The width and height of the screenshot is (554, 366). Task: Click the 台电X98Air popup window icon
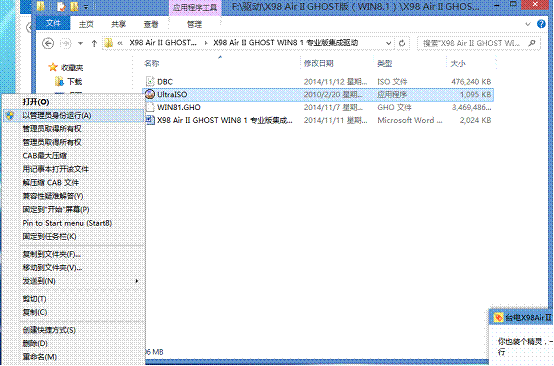(x=498, y=317)
